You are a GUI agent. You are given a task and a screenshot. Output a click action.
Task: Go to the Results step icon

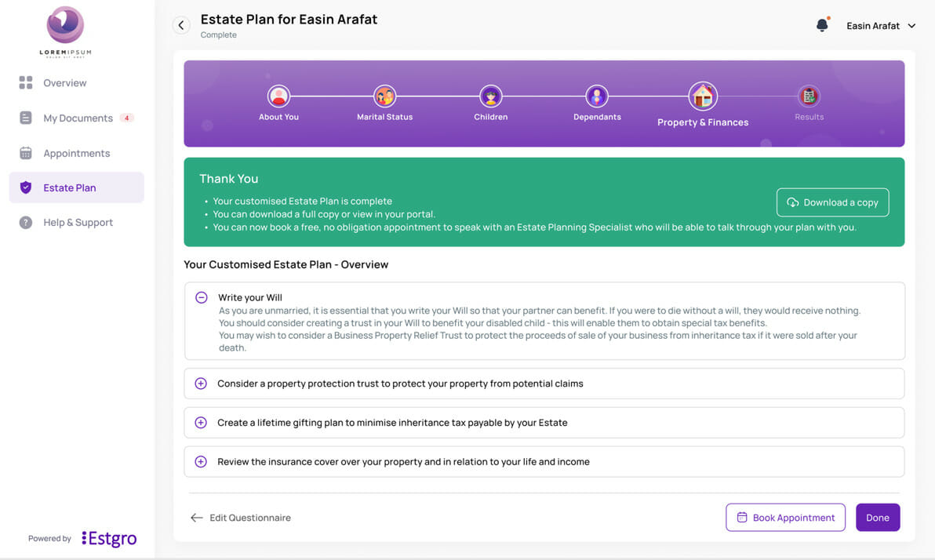pos(809,96)
